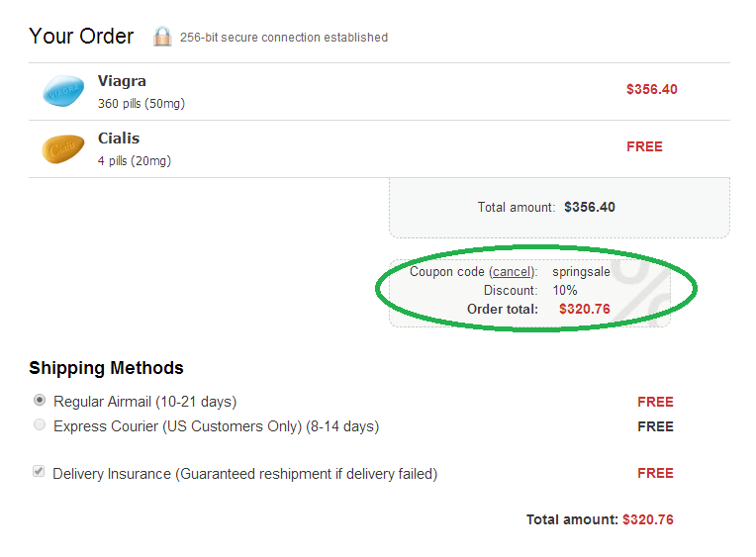The height and width of the screenshot is (557, 756).
Task: Select Express Courier shipping radio button
Action: [40, 424]
